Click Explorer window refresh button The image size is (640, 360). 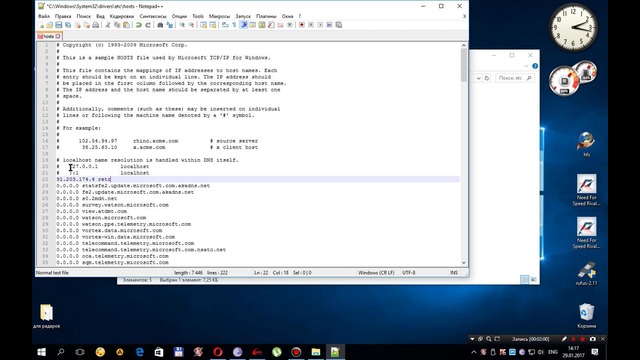[x=487, y=78]
